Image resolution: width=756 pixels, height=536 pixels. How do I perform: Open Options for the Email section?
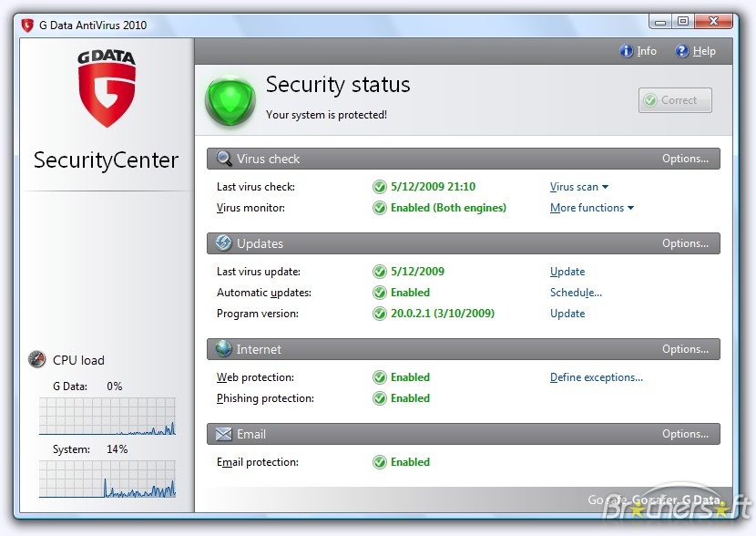tap(685, 434)
